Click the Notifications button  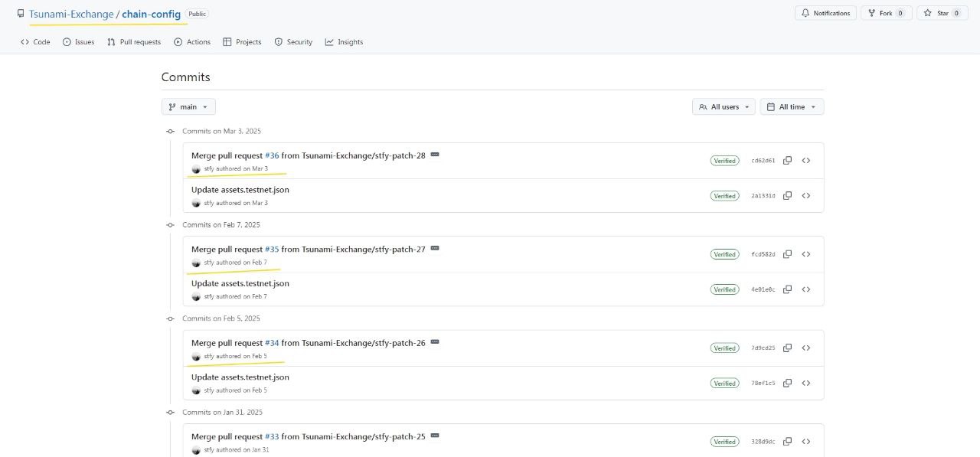[x=826, y=13]
